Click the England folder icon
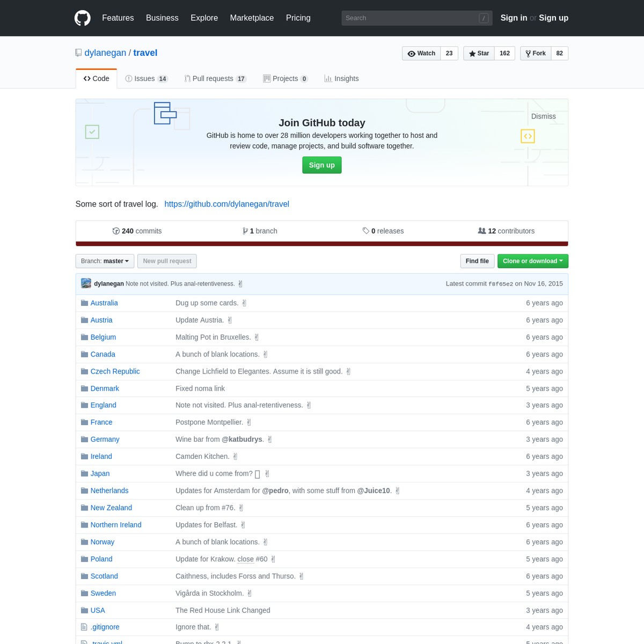 point(84,405)
